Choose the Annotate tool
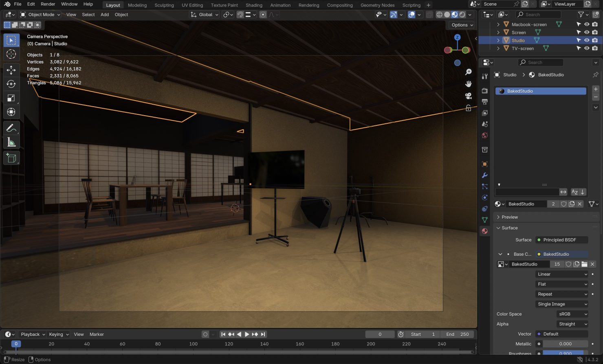 (11, 128)
